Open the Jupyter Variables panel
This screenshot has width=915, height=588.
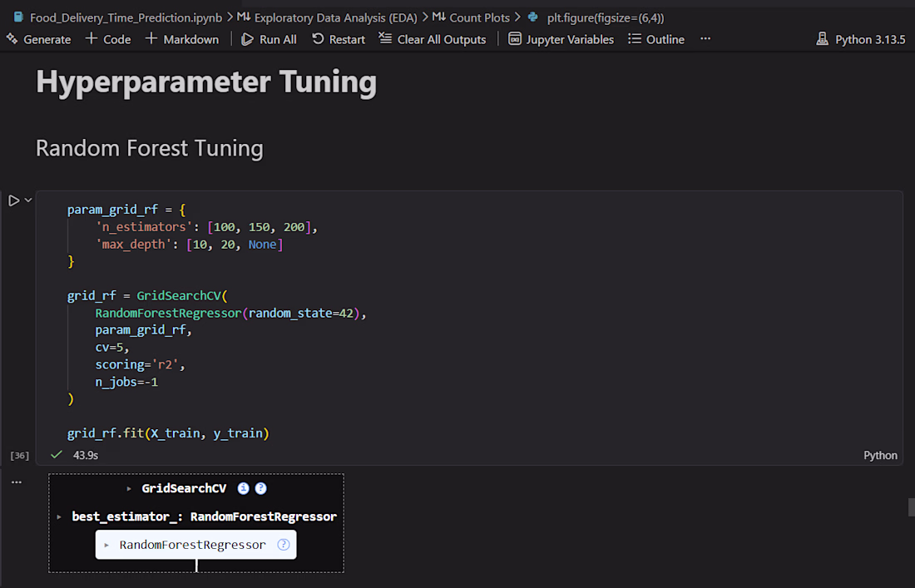coord(561,39)
